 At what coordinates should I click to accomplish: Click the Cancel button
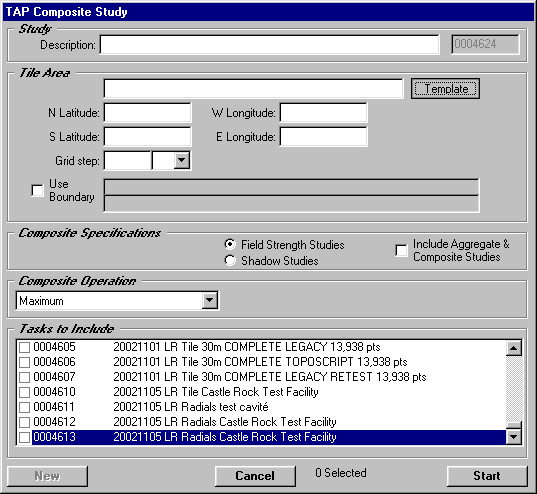click(x=255, y=476)
